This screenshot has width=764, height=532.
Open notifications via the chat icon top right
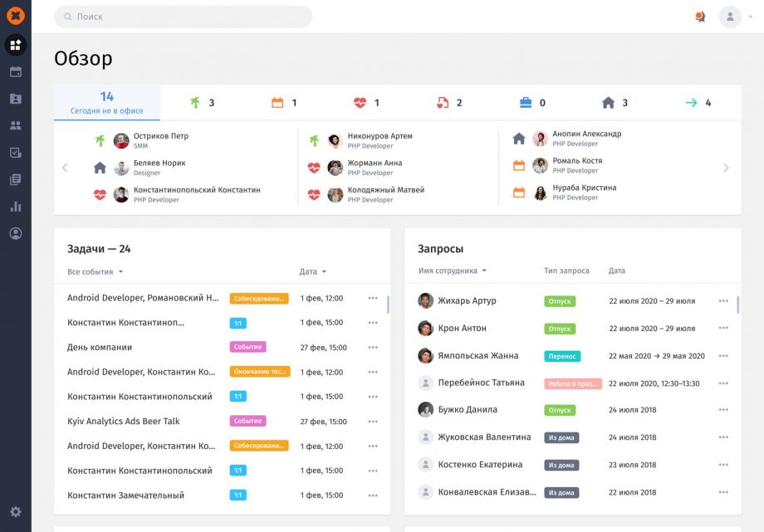[700, 16]
